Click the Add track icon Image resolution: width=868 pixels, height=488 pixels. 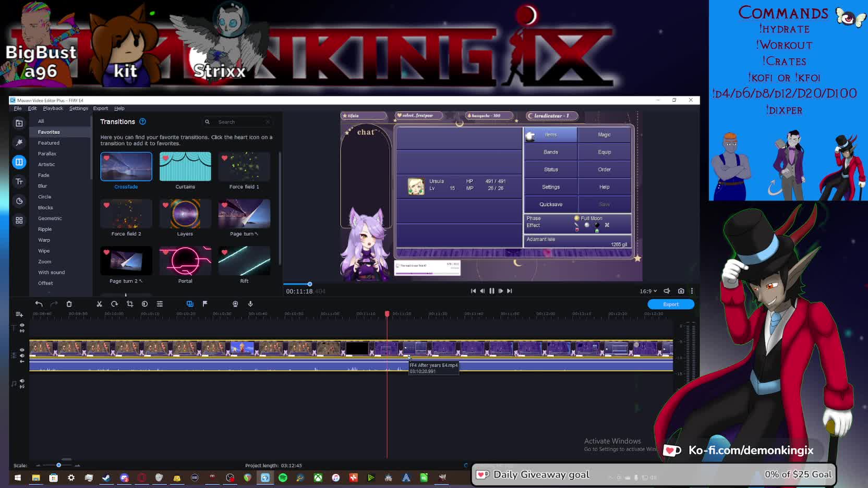point(19,314)
